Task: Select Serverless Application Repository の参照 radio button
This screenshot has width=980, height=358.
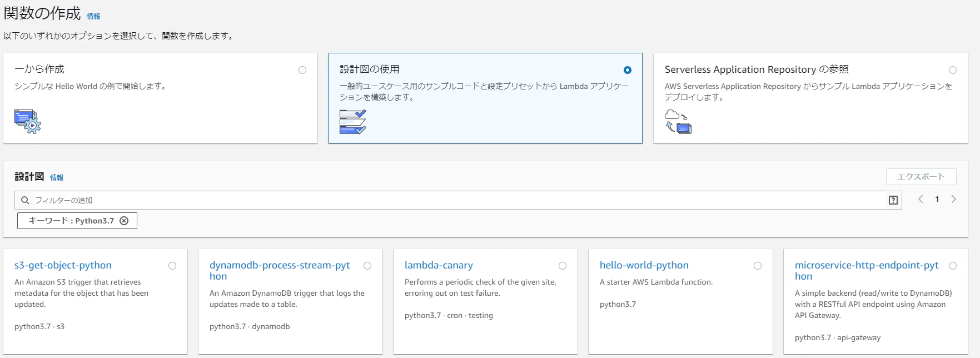Action: (x=953, y=70)
